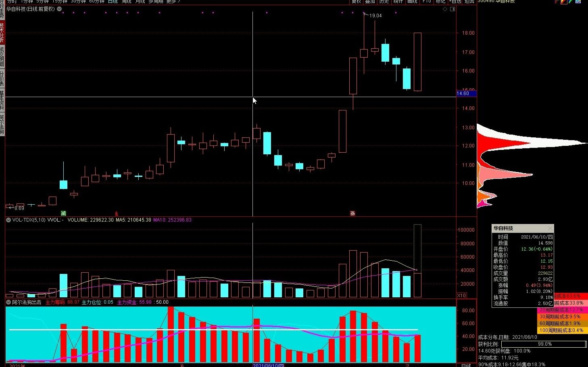Open the F10 company info button
This screenshot has height=367, width=588.
(x=427, y=2)
